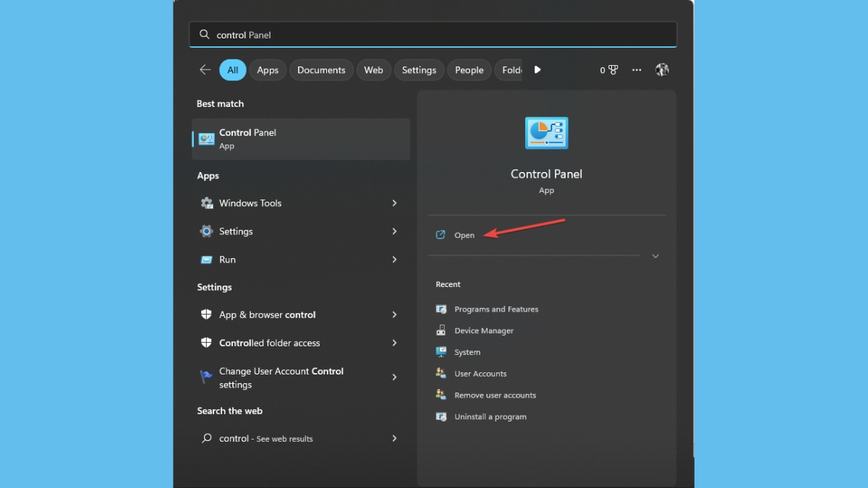868x488 pixels.
Task: Expand the Run result chevron
Action: tap(394, 260)
